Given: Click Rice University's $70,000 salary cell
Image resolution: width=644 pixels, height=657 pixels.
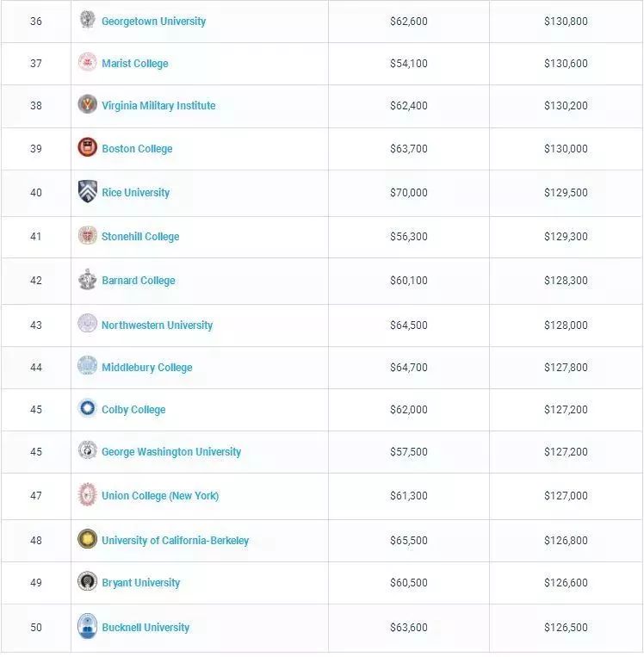Looking at the screenshot, I should click(x=408, y=193).
